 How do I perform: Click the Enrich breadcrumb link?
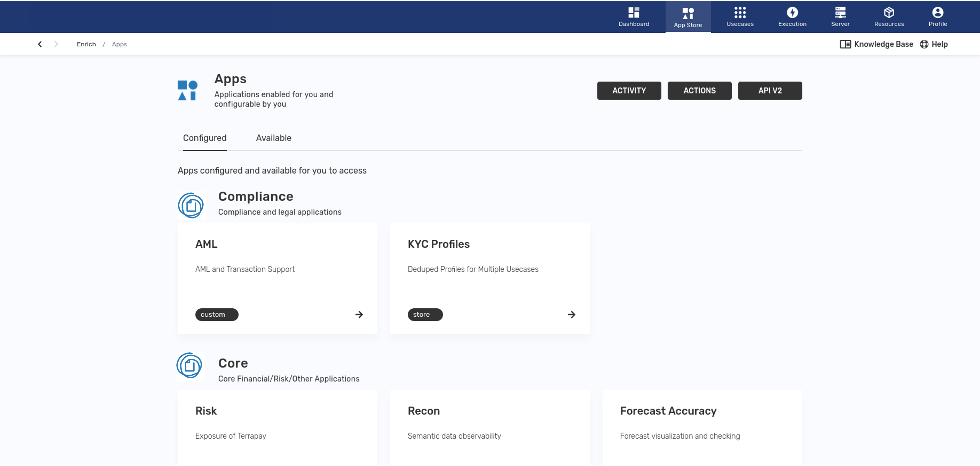[x=86, y=44]
